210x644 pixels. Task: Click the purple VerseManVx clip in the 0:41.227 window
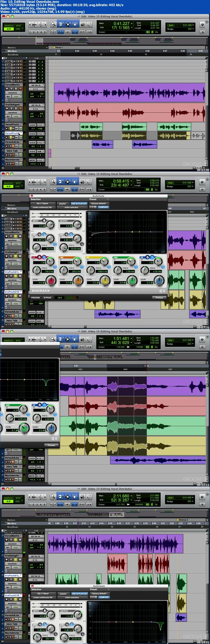[x=130, y=93]
